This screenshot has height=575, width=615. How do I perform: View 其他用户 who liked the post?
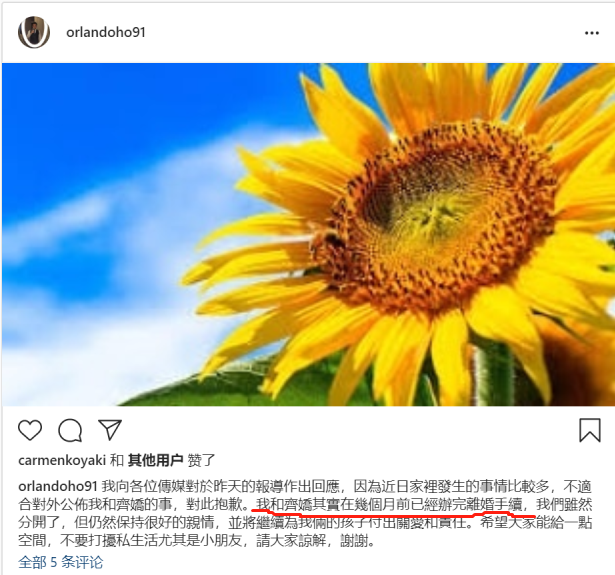tap(155, 460)
